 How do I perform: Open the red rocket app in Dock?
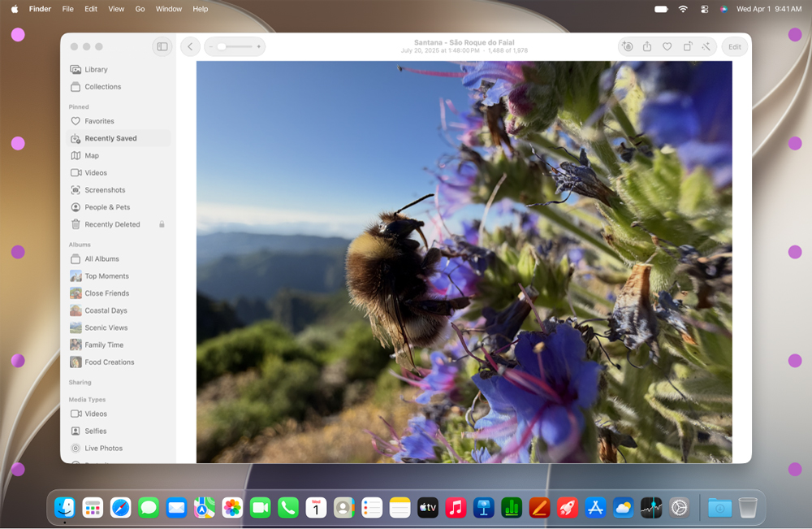(x=568, y=508)
